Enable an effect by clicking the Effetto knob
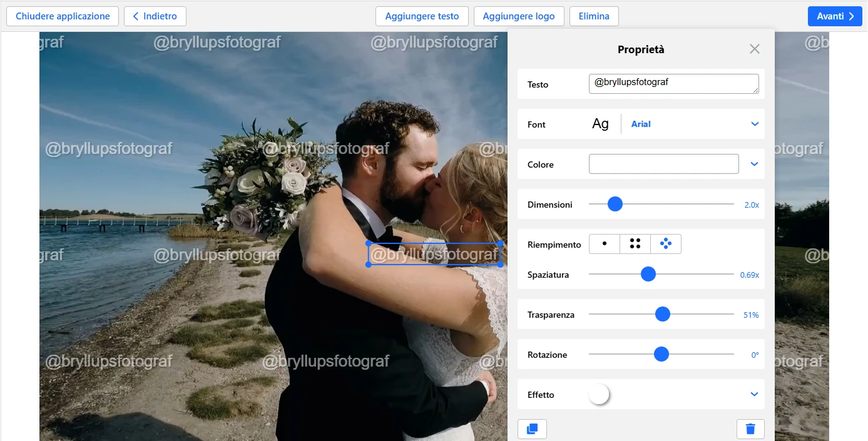Screen dimensions: 868x441 [599, 394]
